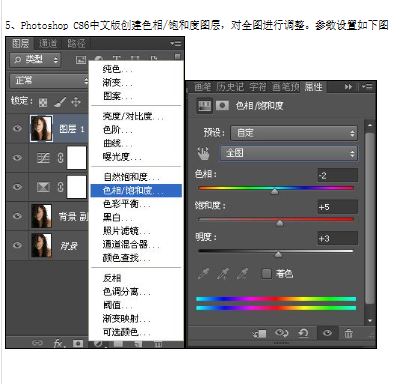Reset adjustment defaults icon
Viewport: 419px width, 384px height.
click(303, 333)
